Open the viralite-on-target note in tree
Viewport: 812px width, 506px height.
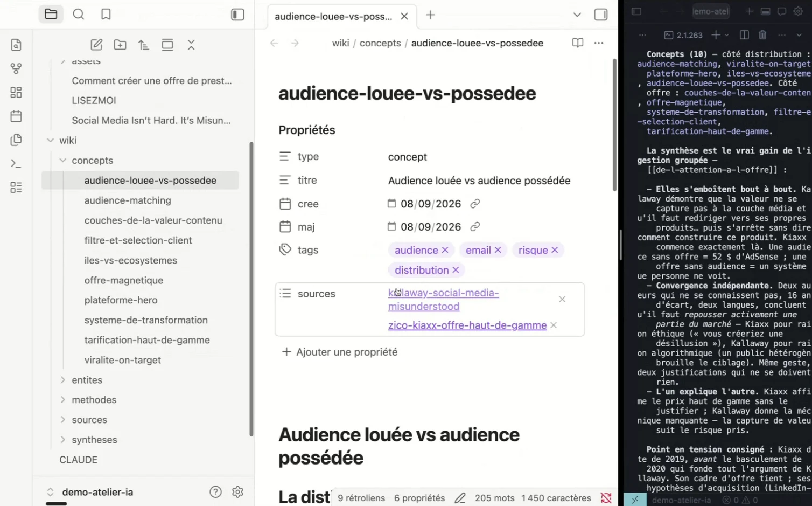[123, 360]
